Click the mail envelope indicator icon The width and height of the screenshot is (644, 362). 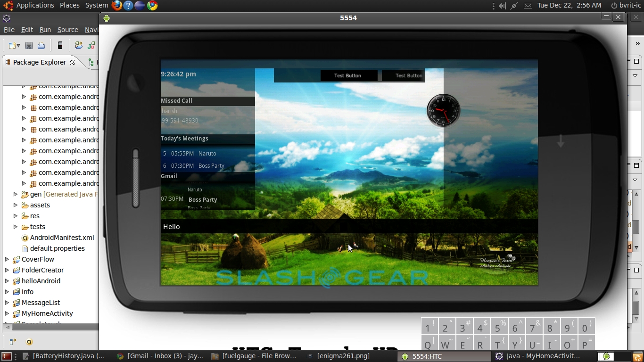[528, 6]
